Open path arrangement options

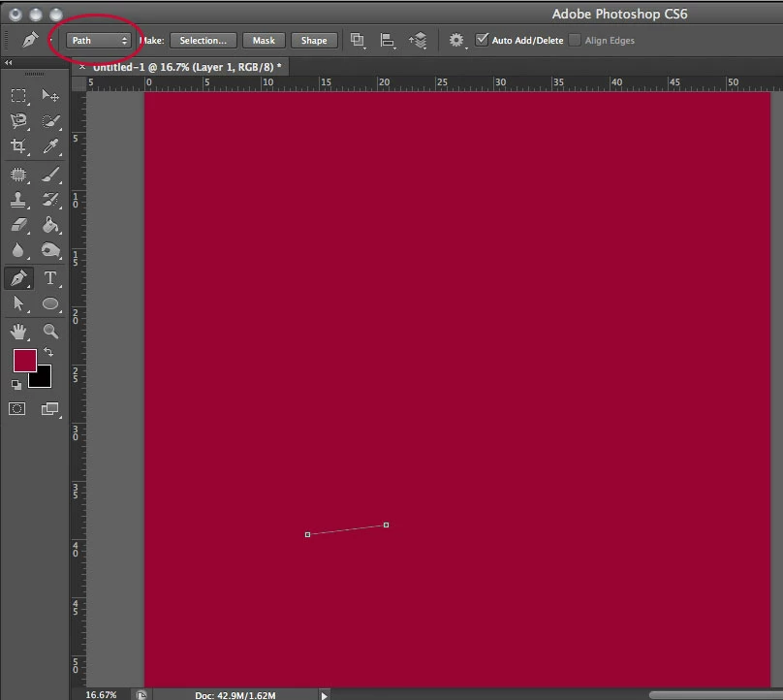coord(418,40)
